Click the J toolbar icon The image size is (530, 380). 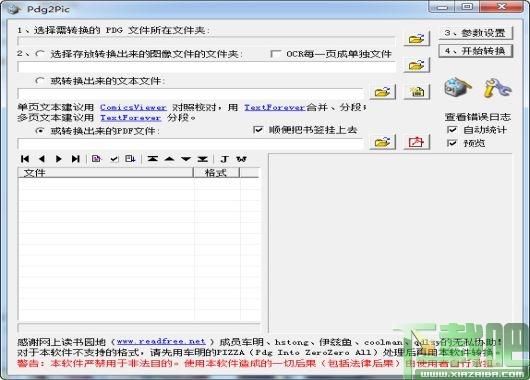pyautogui.click(x=224, y=159)
